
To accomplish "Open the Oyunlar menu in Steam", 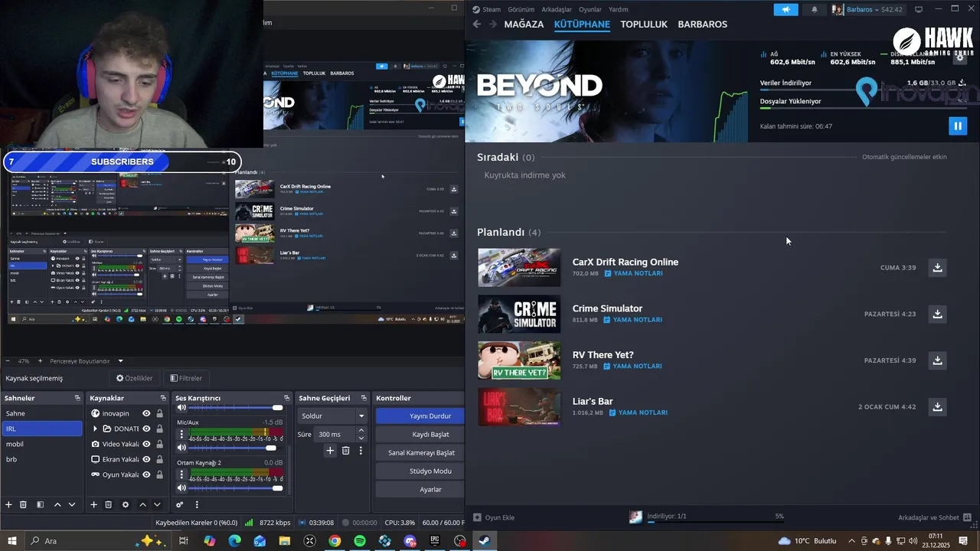I will pos(590,9).
